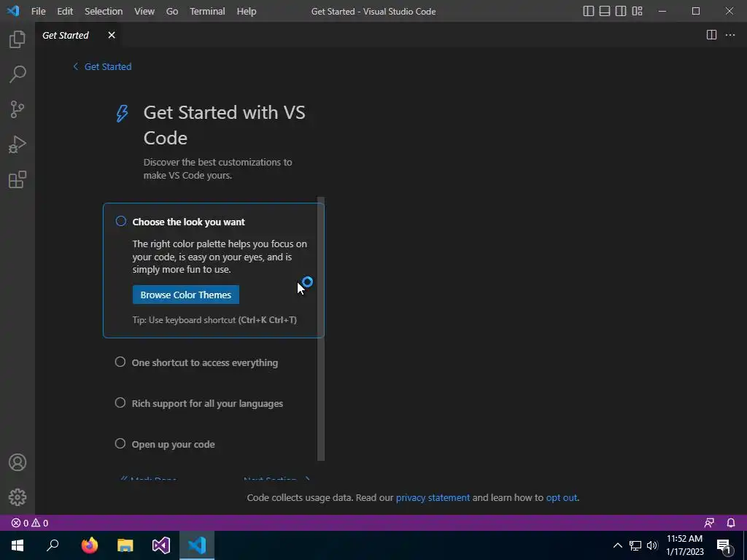Screen dimensions: 747x560
Task: Expand 'Rich support for all your languages' step
Action: (x=207, y=403)
